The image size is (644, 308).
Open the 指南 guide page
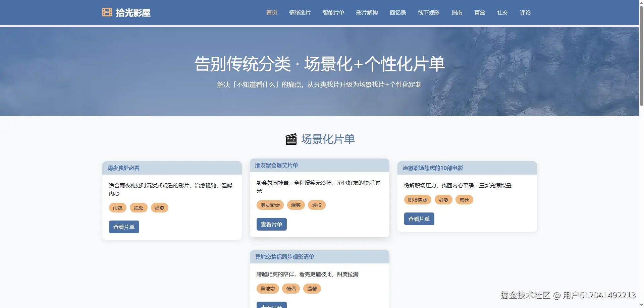[457, 12]
